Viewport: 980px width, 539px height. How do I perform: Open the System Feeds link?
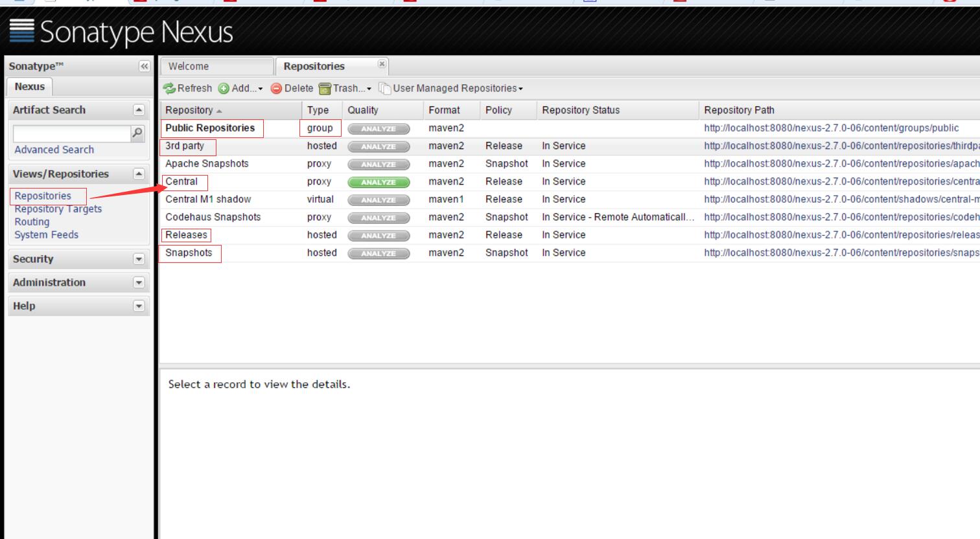(x=47, y=235)
